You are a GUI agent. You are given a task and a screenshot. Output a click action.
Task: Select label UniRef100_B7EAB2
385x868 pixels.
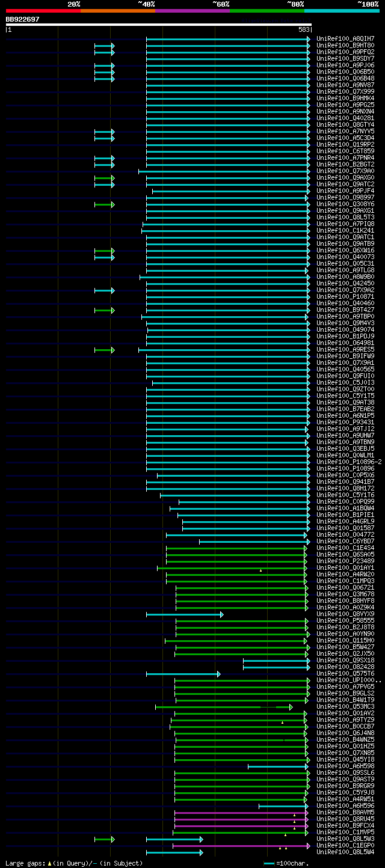[x=345, y=409]
